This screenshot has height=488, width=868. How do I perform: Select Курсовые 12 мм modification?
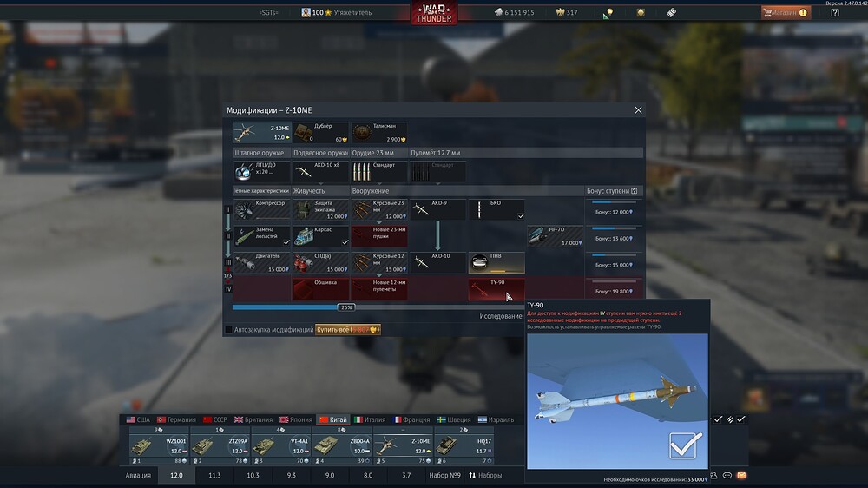pyautogui.click(x=379, y=263)
